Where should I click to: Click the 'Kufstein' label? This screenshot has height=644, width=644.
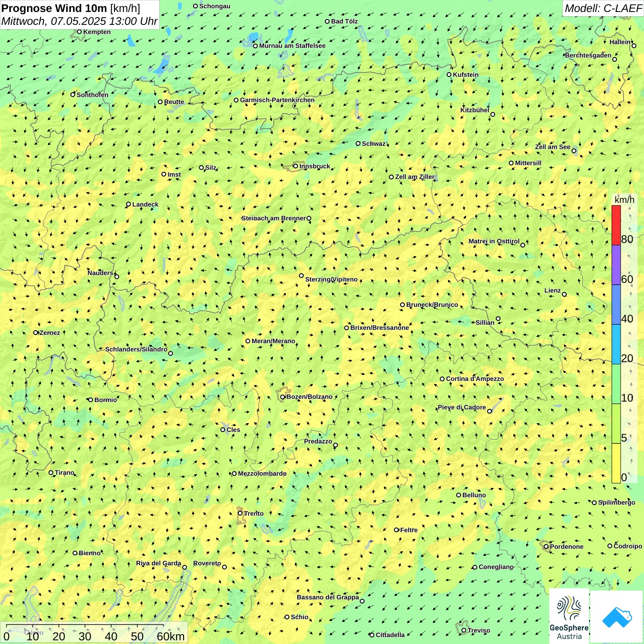pos(466,75)
